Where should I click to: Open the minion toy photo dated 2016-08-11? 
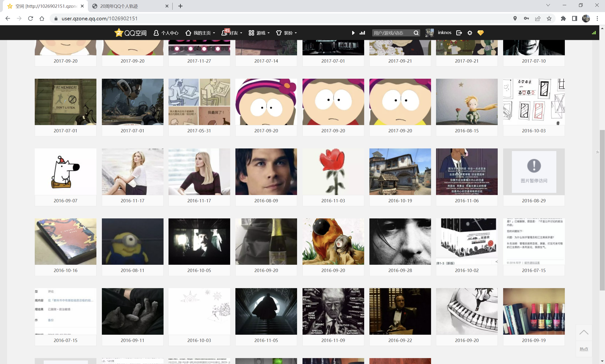coord(132,241)
